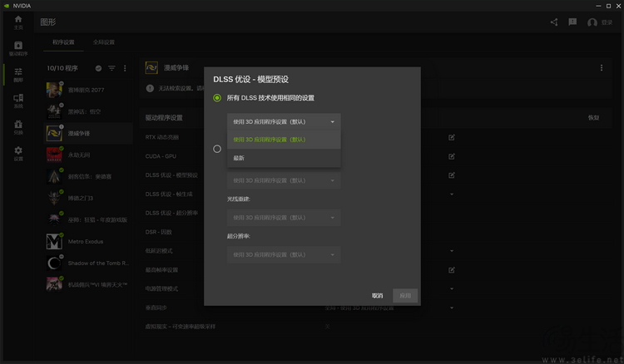
Task: Click 取消 button in dialog
Action: click(x=377, y=296)
